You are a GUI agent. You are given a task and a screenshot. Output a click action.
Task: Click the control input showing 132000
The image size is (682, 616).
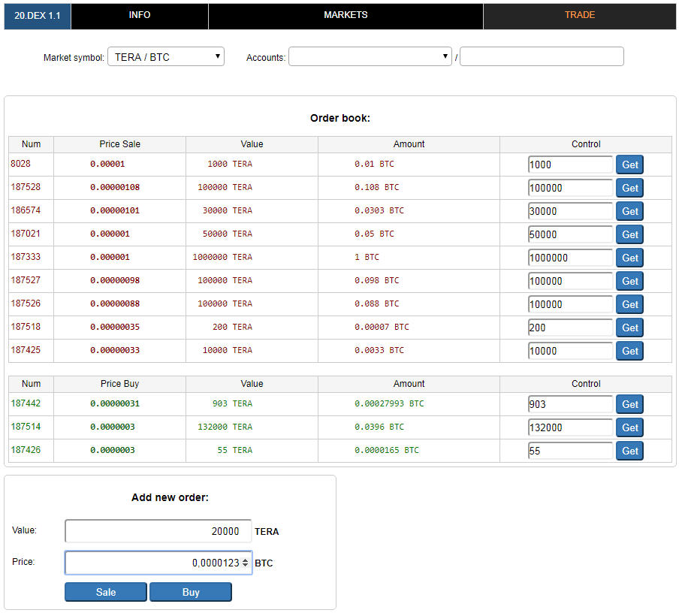[570, 427]
